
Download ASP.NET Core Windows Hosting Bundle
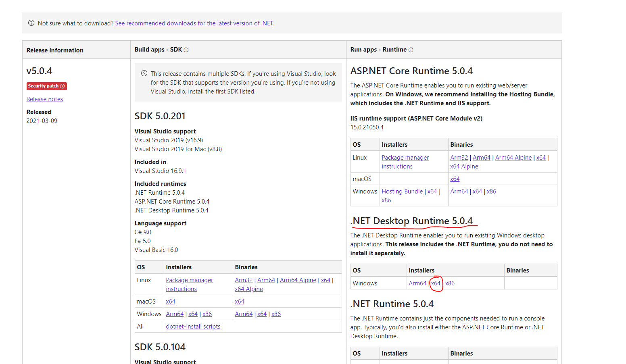click(x=402, y=191)
